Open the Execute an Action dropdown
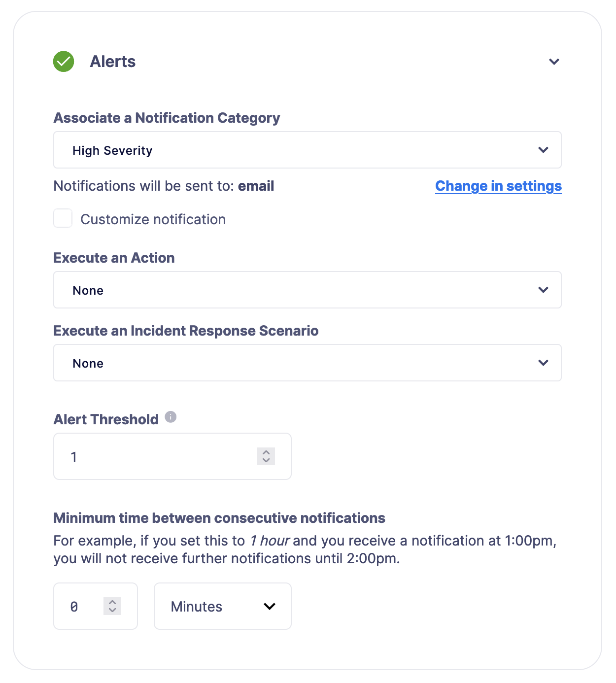This screenshot has height=683, width=616. (x=307, y=290)
